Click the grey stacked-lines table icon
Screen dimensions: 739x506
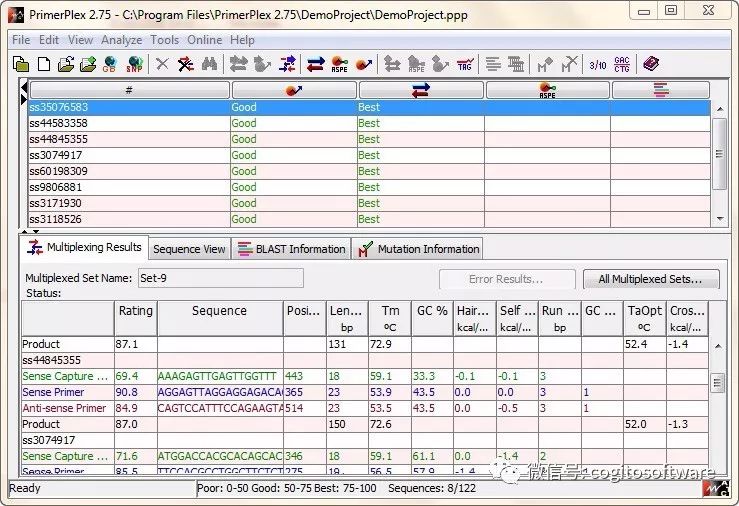click(516, 64)
